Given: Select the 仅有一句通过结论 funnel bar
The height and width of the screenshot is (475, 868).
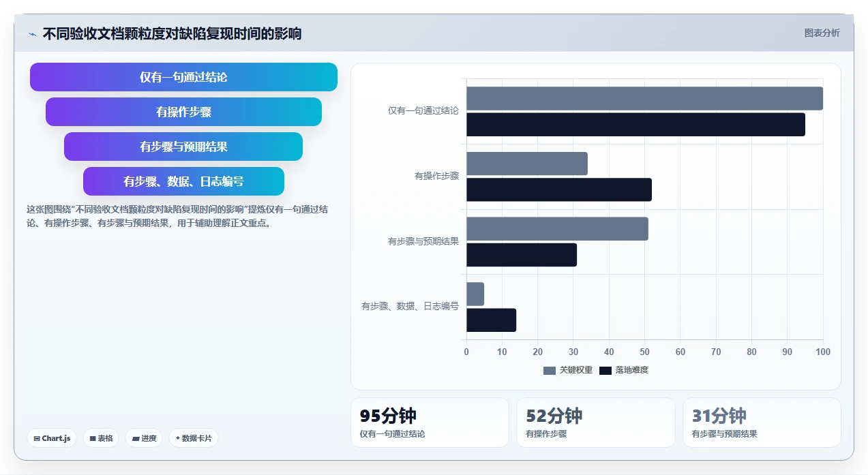Looking at the screenshot, I should click(183, 77).
